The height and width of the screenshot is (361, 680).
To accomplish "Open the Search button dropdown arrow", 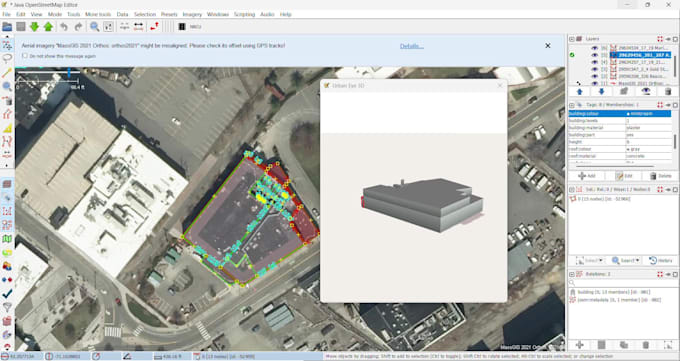I will [x=638, y=260].
